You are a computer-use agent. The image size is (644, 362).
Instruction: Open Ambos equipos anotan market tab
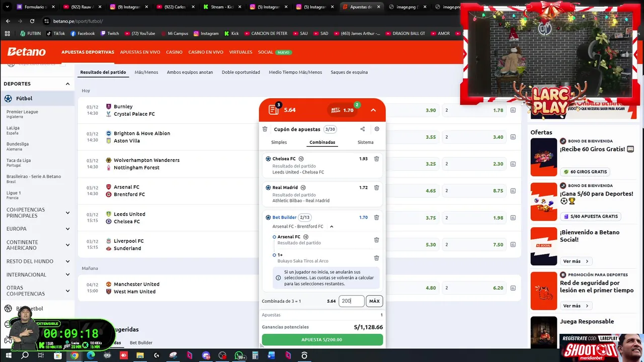click(x=190, y=72)
